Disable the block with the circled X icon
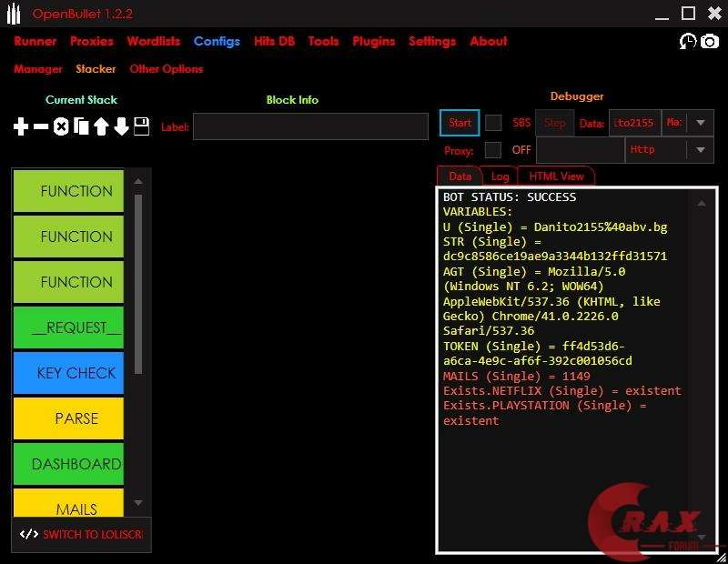Viewport: 728px width, 564px height. pos(61,126)
